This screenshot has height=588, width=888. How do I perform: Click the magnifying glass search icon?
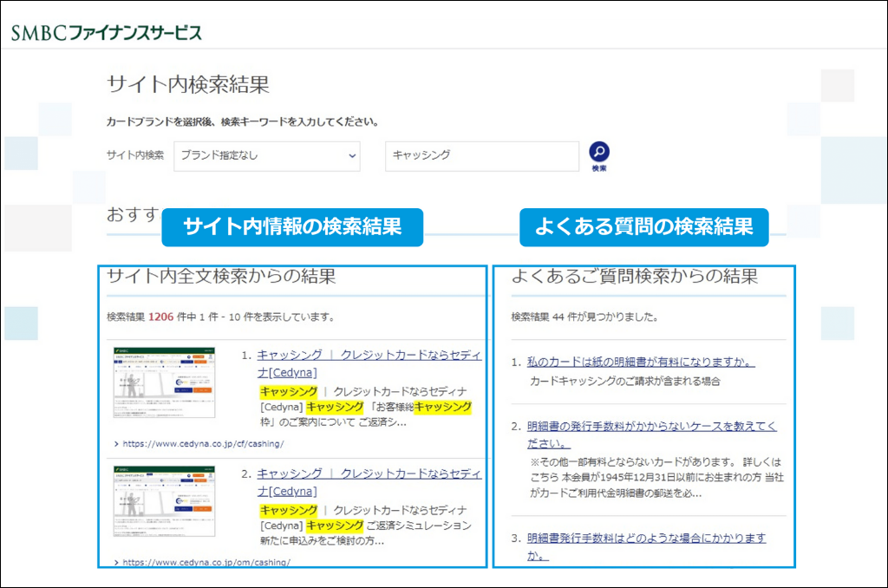599,152
